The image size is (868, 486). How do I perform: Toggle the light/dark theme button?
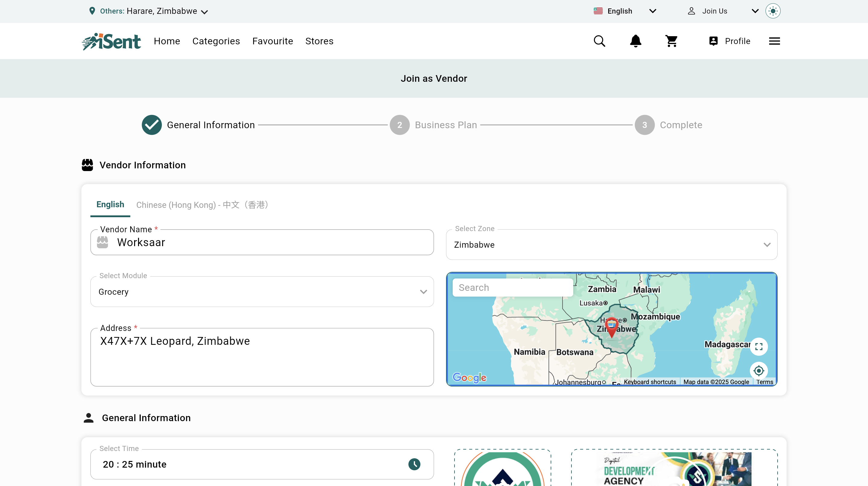(x=773, y=11)
